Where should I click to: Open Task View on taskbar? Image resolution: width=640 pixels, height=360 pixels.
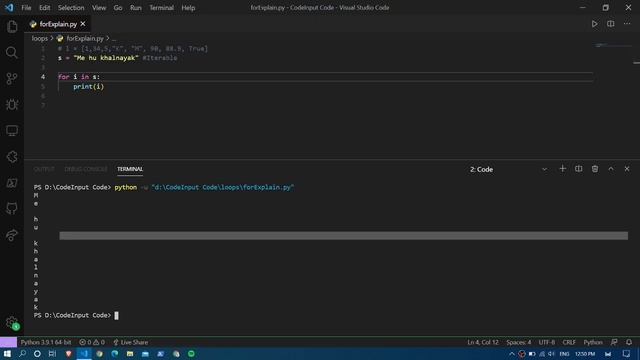click(52, 353)
